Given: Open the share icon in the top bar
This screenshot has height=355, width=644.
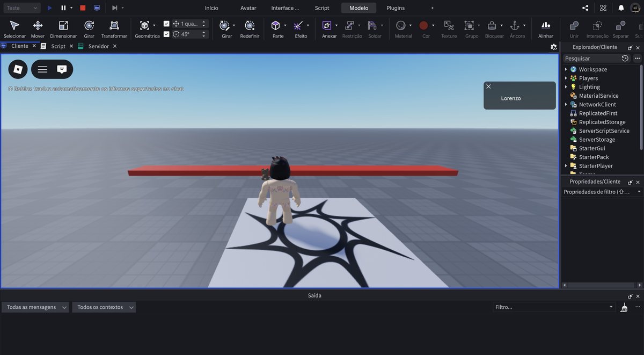Looking at the screenshot, I should point(585,8).
